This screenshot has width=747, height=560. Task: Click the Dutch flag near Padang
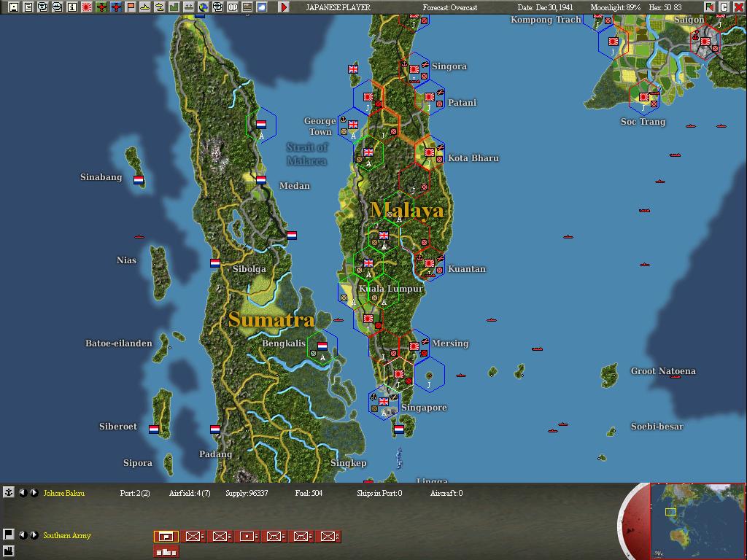pos(215,429)
